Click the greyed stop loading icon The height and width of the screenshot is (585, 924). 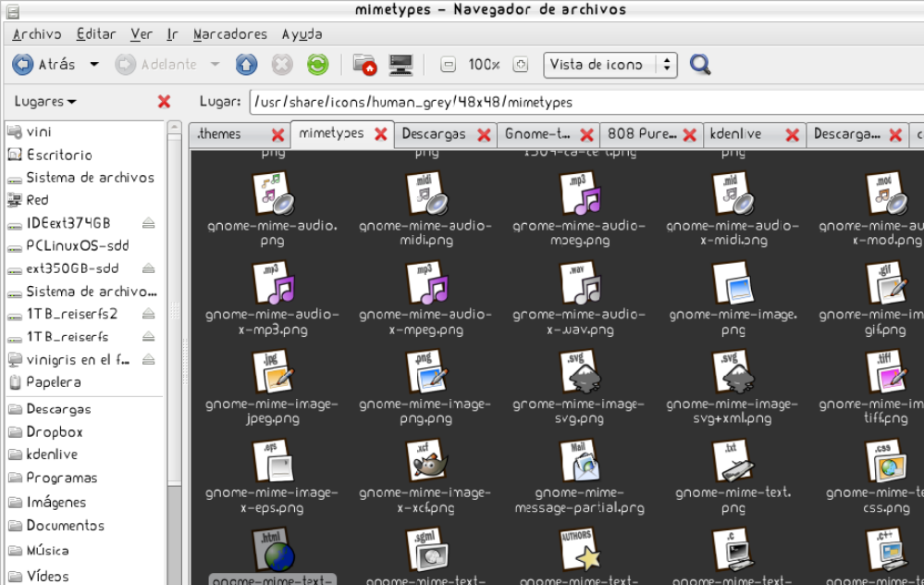(x=282, y=64)
